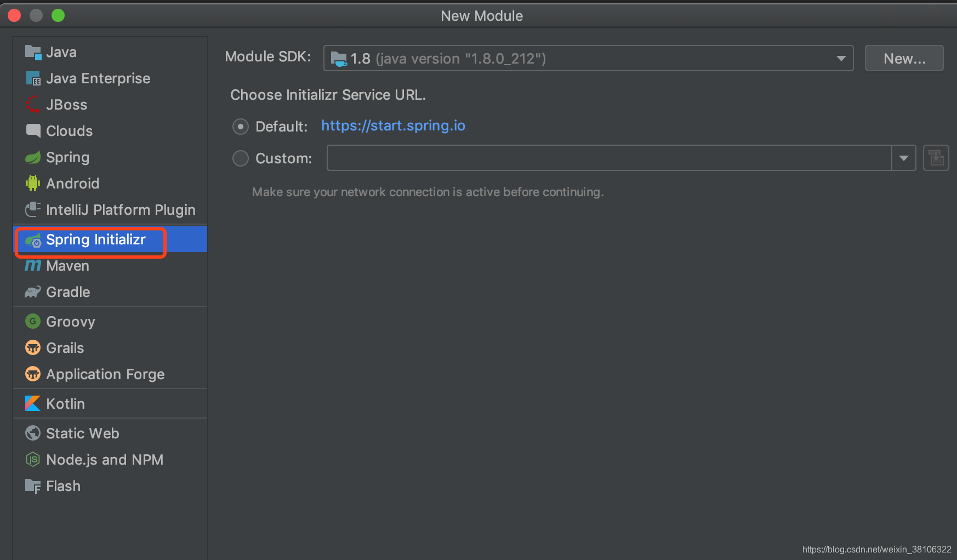Click the Gradle elephant icon
Image resolution: width=957 pixels, height=560 pixels.
(33, 292)
